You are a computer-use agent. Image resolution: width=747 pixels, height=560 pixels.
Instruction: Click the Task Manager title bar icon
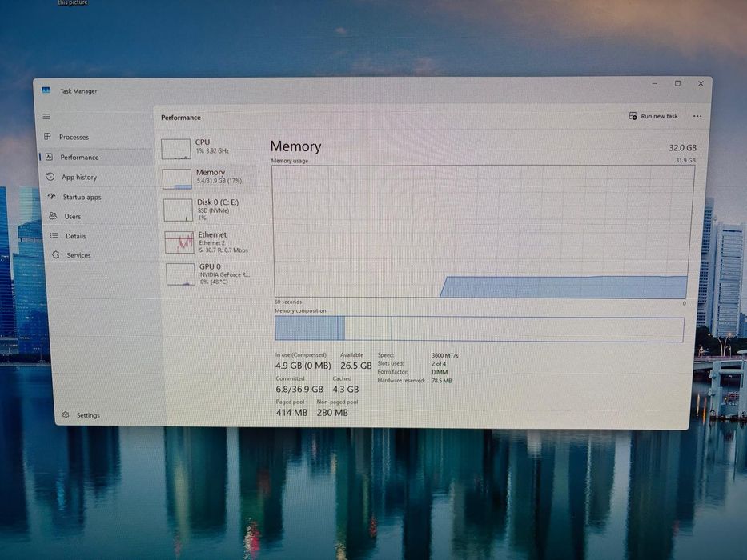(x=46, y=90)
